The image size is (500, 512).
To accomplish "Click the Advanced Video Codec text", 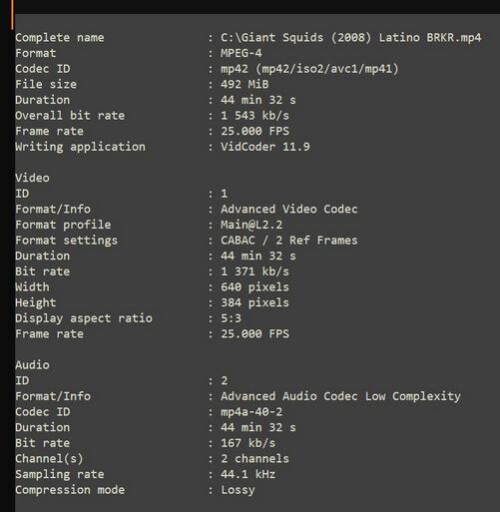I will 289,209.
